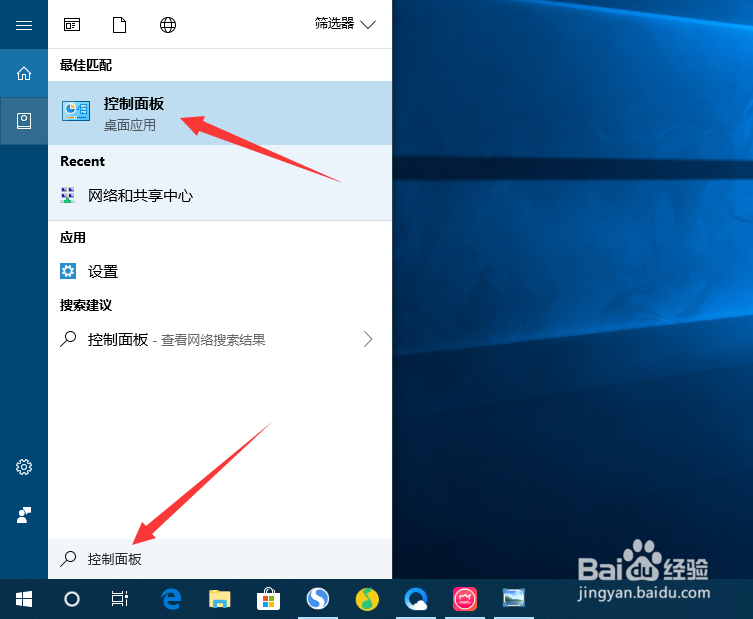This screenshot has height=619, width=753.
Task: Click the Control Panel icon in best match
Action: click(76, 111)
